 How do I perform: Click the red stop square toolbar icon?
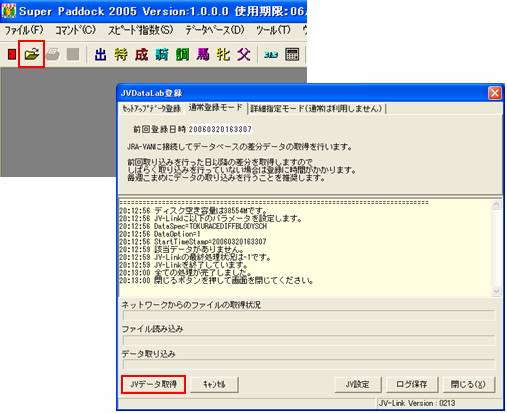point(12,54)
